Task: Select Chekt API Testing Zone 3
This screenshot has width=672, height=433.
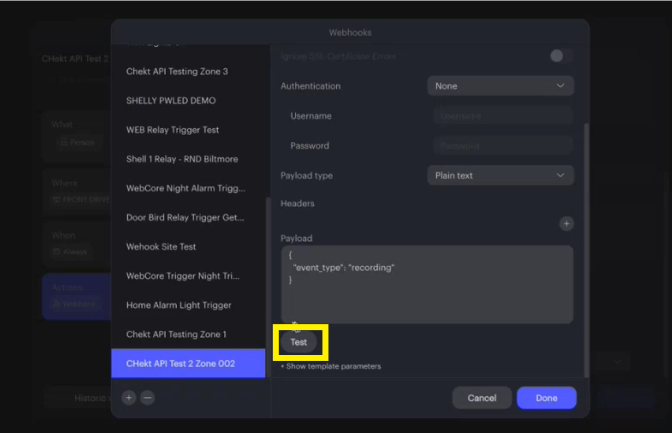Action: click(x=177, y=72)
